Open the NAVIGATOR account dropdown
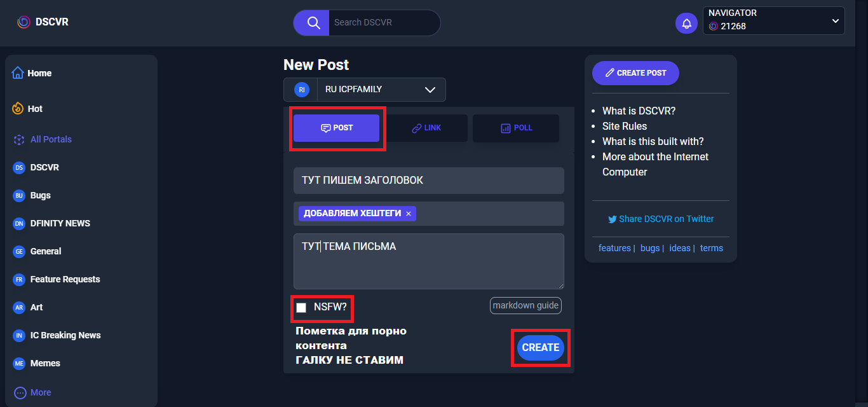 point(835,21)
